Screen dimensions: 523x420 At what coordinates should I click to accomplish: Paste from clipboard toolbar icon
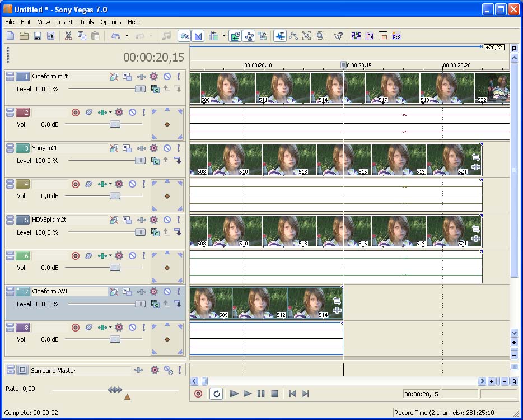click(x=95, y=36)
